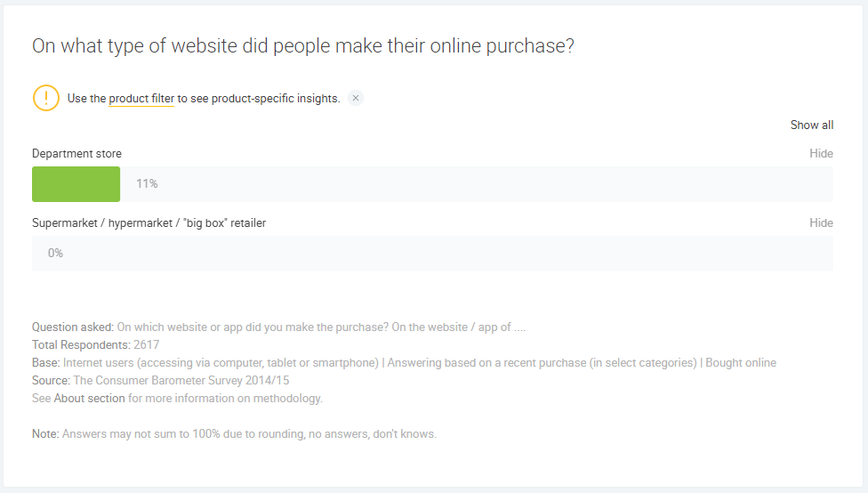Viewport: 868px width, 493px height.
Task: Open the About section link
Action: pyautogui.click(x=89, y=399)
